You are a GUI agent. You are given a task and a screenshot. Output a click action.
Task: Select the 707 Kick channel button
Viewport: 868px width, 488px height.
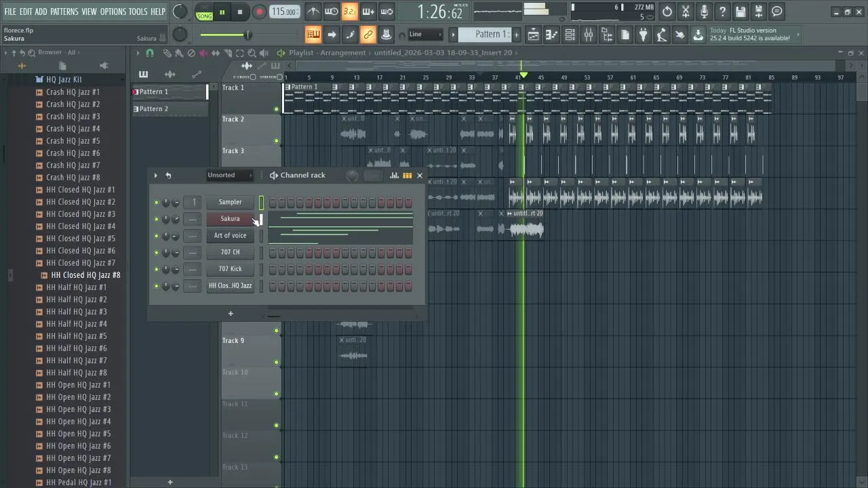coord(230,268)
